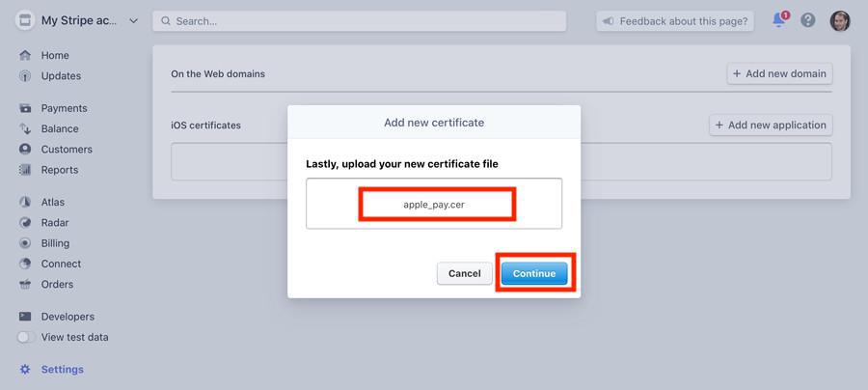Cancel the add certificate dialog

click(464, 273)
